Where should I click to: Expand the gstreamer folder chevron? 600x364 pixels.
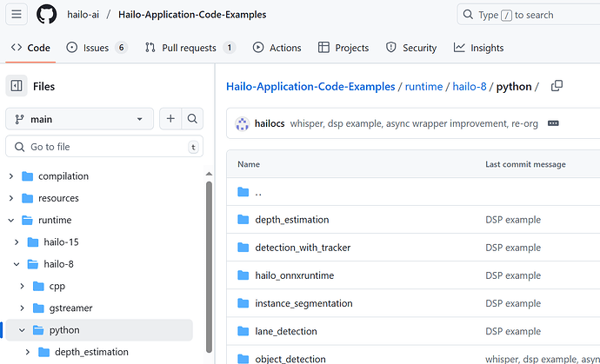(x=23, y=308)
